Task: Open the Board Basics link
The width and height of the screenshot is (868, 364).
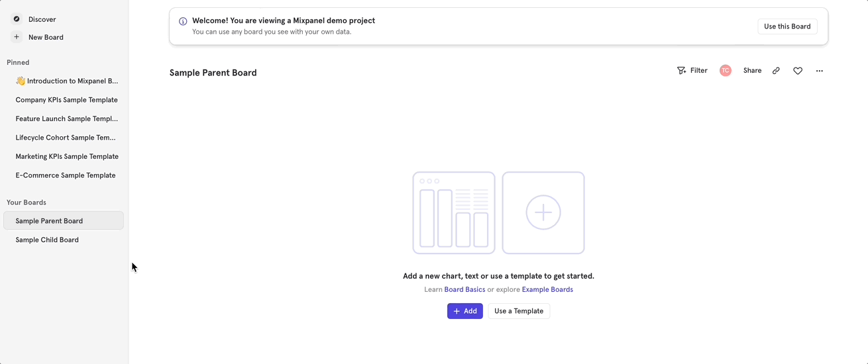Action: [464, 290]
